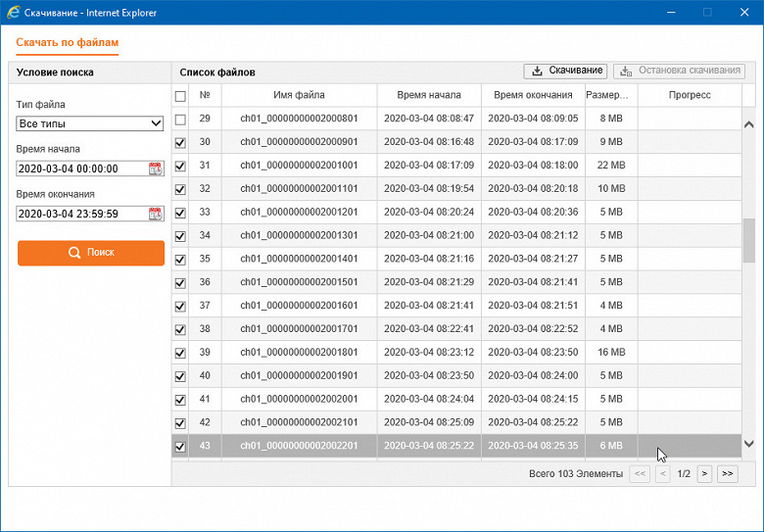Click the Internet Explorer logo in title bar
The image size is (764, 532).
click(x=13, y=12)
